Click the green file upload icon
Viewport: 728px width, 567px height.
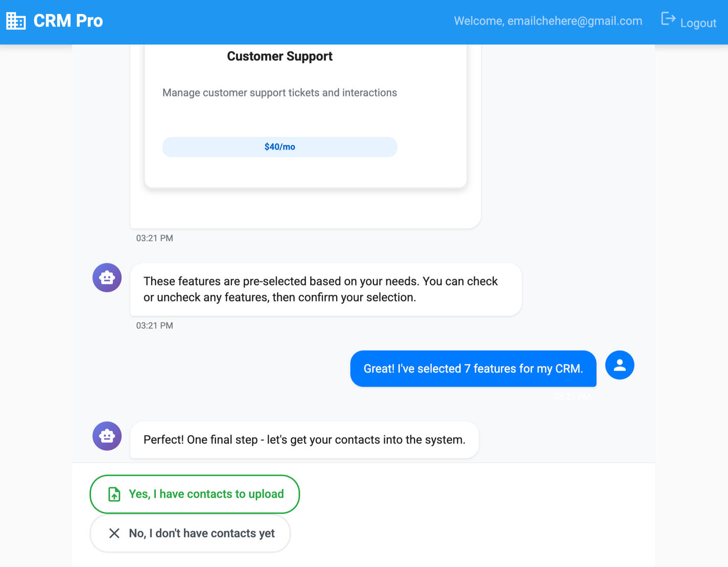pyautogui.click(x=114, y=494)
